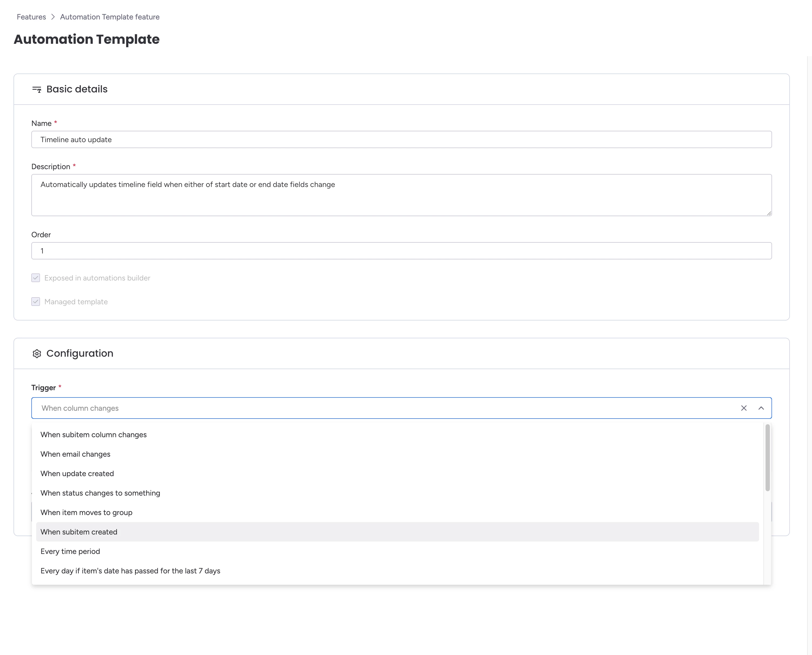Collapse the Trigger dropdown chevron
The width and height of the screenshot is (812, 655).
761,408
